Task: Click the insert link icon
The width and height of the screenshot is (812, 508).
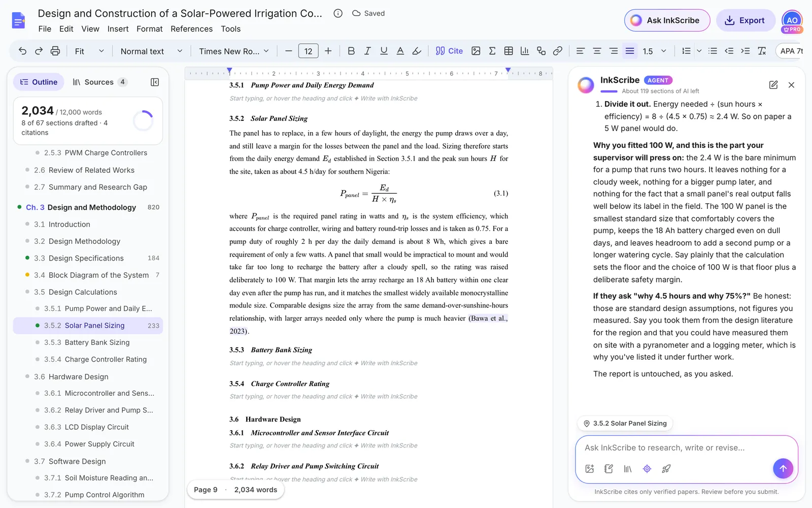Action: (x=558, y=51)
